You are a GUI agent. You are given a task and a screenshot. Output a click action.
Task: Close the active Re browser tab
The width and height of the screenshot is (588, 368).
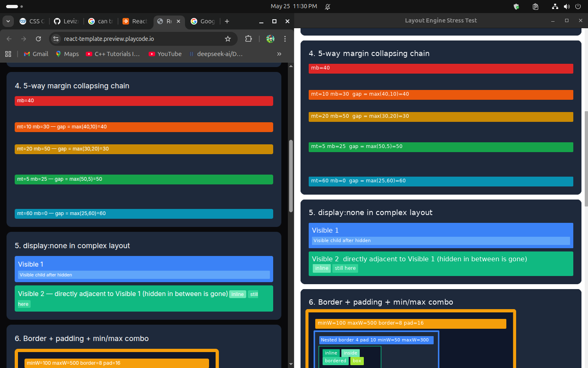click(178, 21)
